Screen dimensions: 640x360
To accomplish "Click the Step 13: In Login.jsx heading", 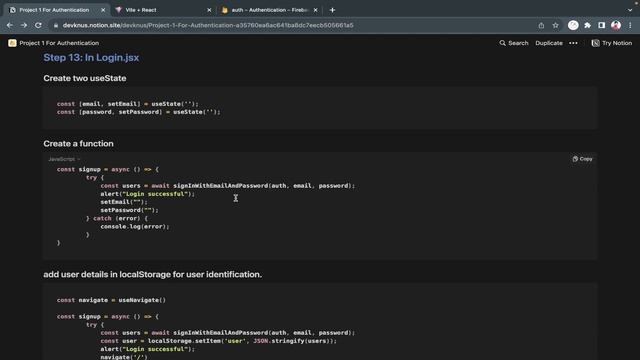I will 91,58.
